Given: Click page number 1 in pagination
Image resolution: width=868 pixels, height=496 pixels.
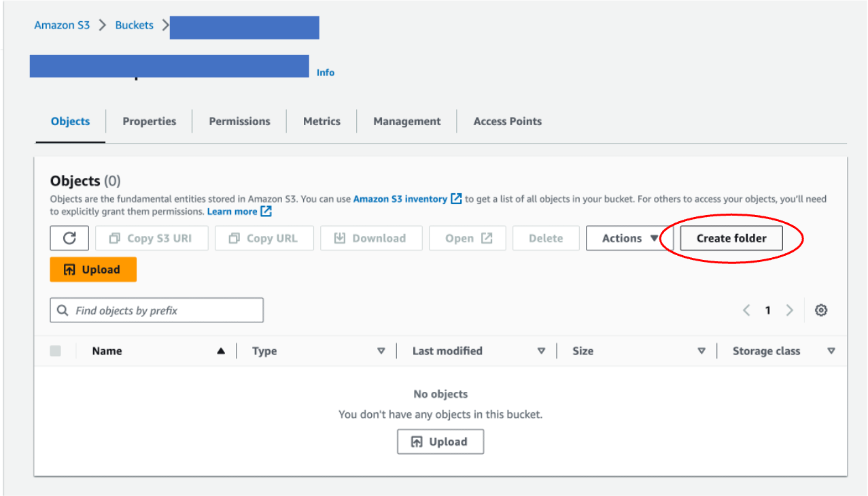Looking at the screenshot, I should 767,310.
